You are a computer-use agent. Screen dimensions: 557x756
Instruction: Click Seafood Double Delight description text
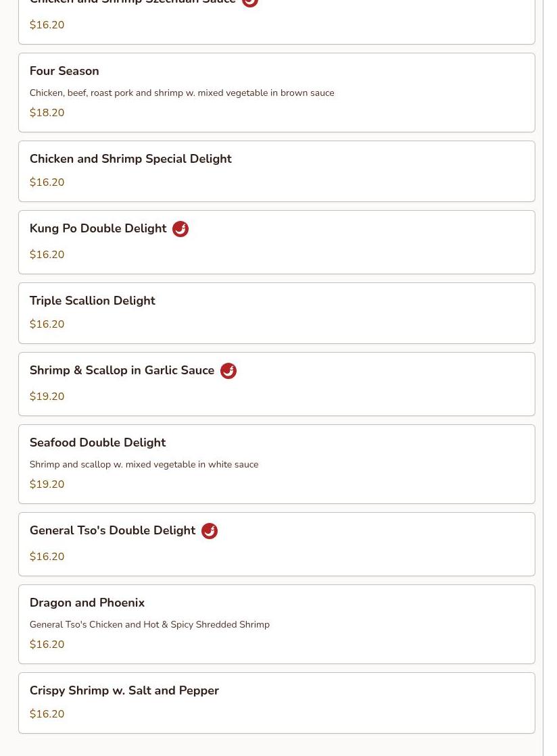pyautogui.click(x=144, y=465)
